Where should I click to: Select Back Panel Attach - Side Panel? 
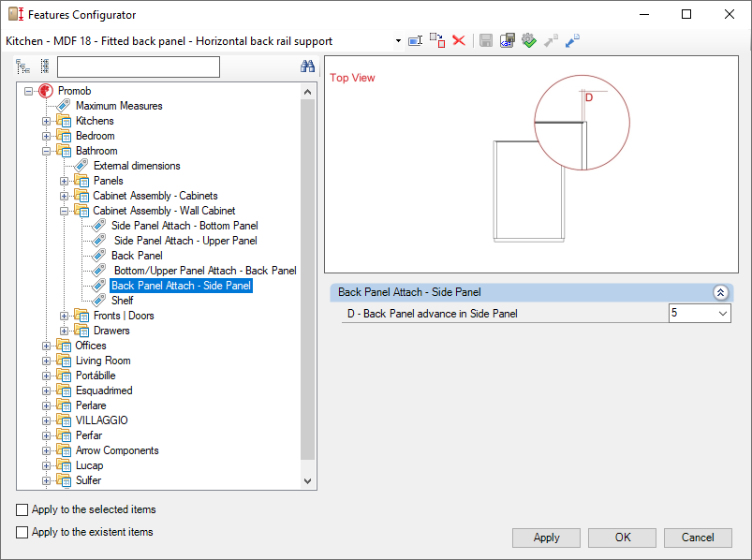pyautogui.click(x=181, y=286)
